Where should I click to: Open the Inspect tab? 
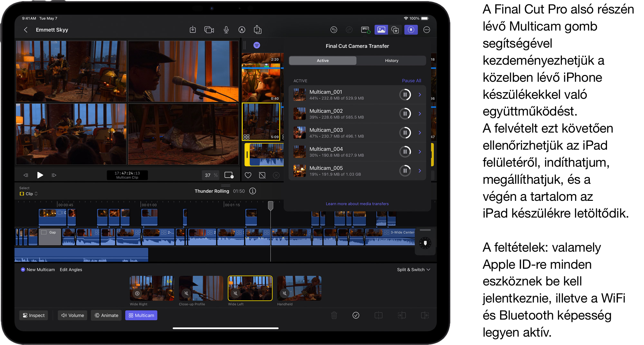pyautogui.click(x=33, y=315)
